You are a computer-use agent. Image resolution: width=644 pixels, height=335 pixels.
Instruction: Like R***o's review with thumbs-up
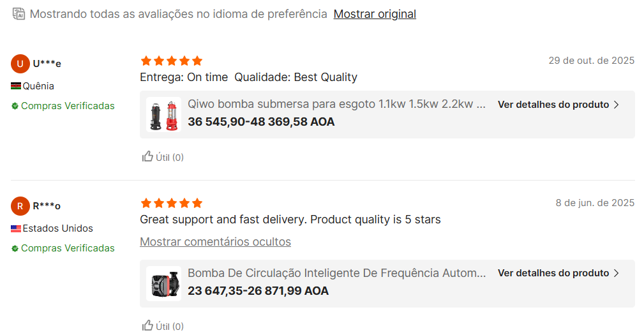147,325
